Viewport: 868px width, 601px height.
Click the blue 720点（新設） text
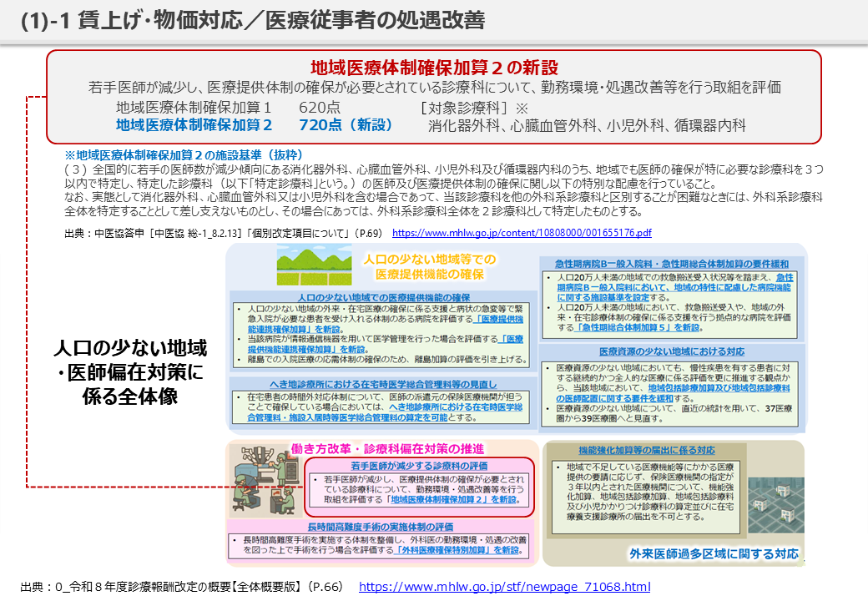[x=345, y=125]
